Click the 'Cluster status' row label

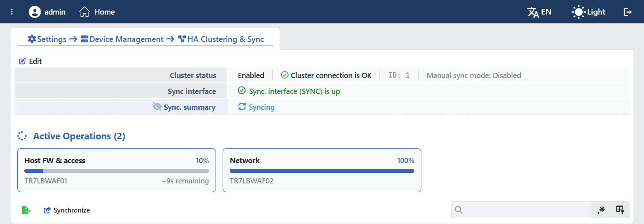(x=193, y=75)
